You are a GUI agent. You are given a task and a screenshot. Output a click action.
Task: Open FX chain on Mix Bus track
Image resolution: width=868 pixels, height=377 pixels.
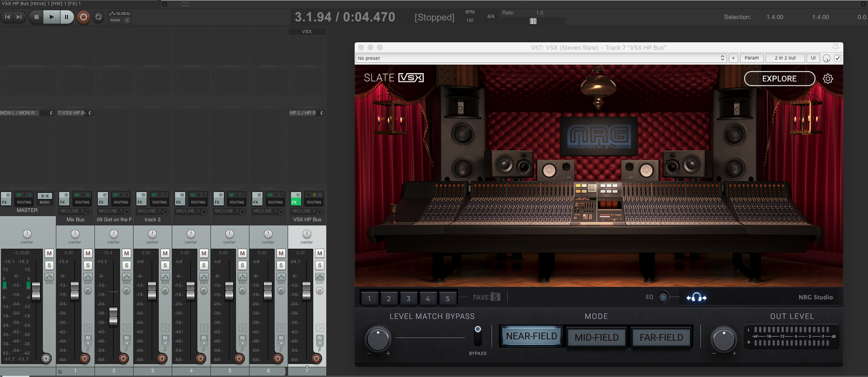pos(63,202)
